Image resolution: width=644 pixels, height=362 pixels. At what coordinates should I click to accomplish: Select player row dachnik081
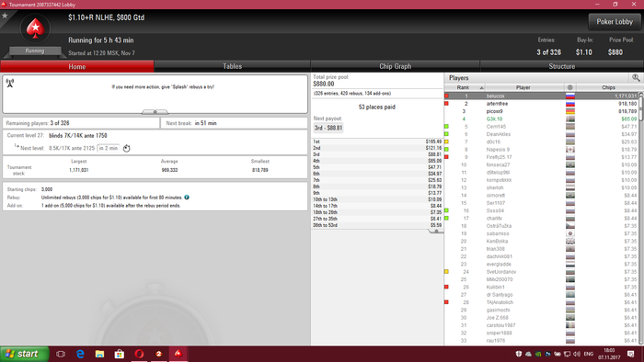[x=541, y=256]
